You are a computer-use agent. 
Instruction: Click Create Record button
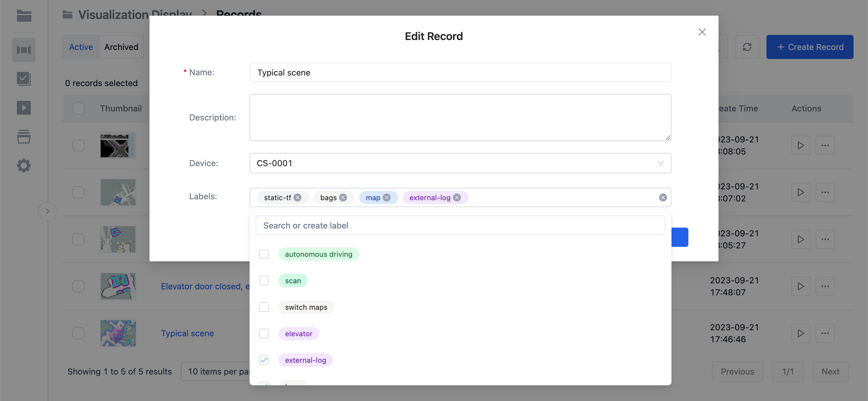click(x=810, y=46)
